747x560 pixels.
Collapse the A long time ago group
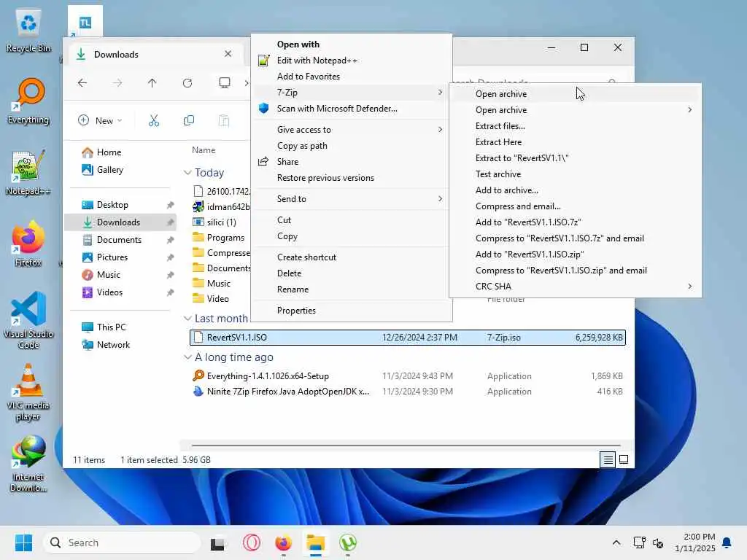(187, 357)
